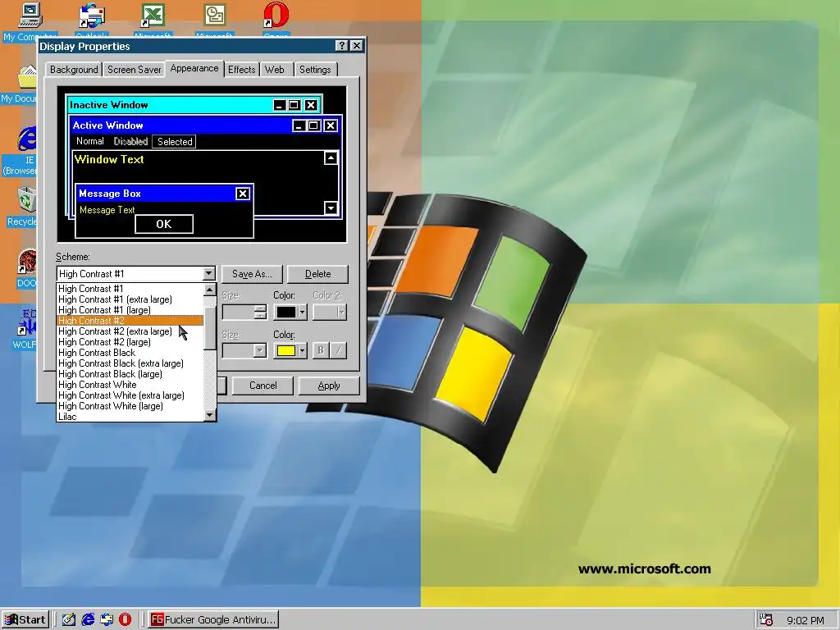Open the font Color dropdown with yellow swatch
The image size is (840, 630).
(302, 351)
